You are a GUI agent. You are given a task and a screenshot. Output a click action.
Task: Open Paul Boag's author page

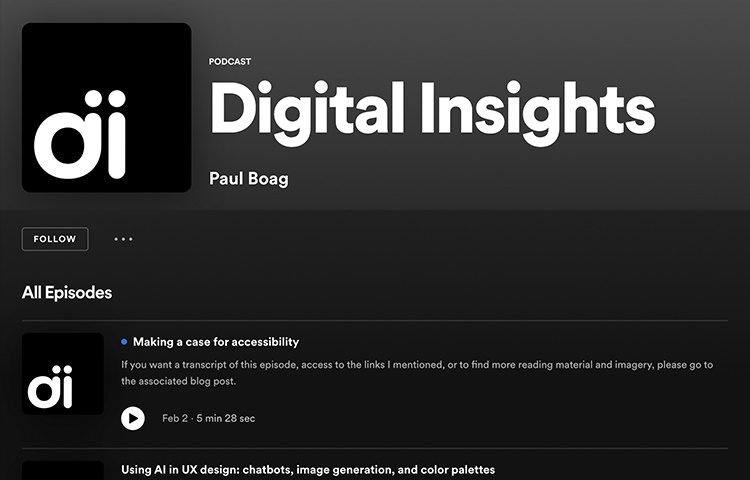click(249, 179)
